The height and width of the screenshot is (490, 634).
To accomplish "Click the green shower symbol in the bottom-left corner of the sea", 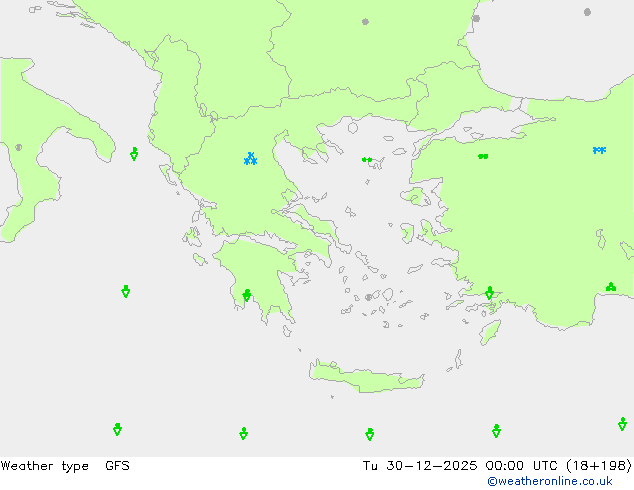I will pyautogui.click(x=118, y=429).
